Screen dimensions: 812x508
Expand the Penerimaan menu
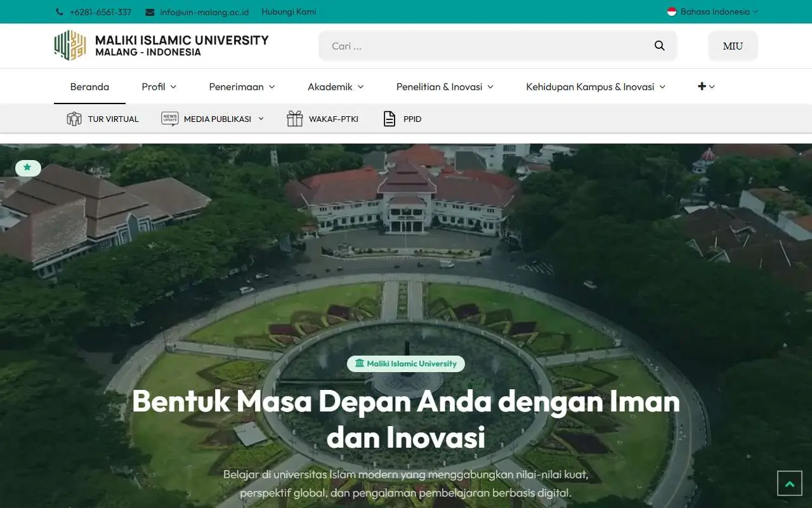click(242, 86)
